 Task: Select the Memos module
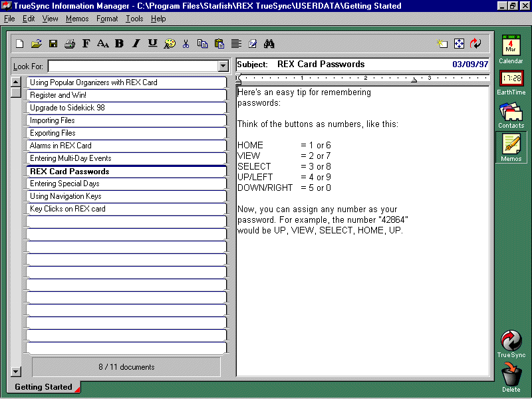511,148
